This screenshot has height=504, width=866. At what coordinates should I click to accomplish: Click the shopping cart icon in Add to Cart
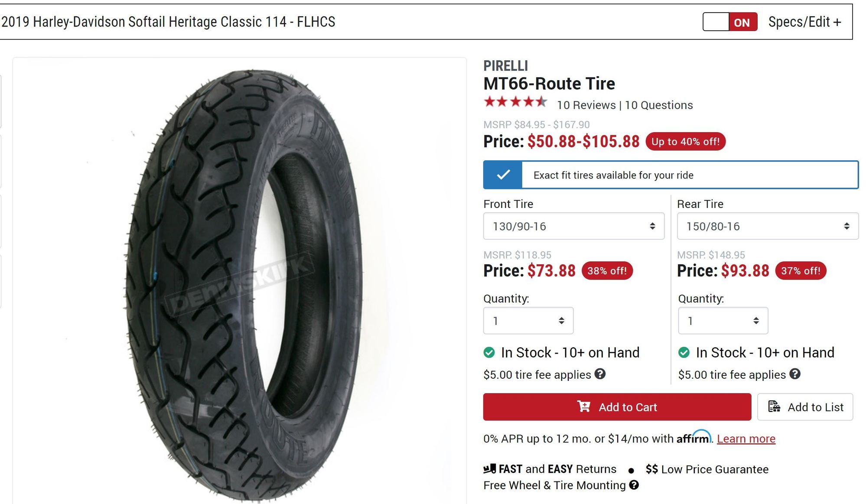tap(584, 406)
